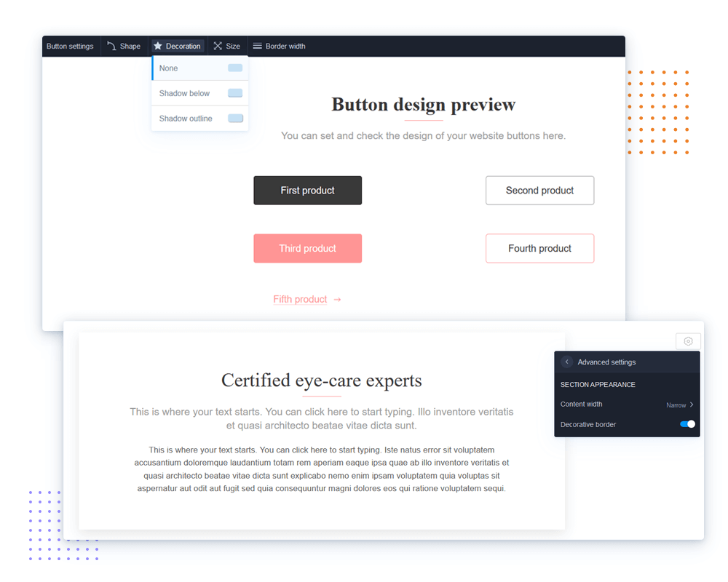Click the Button design preview heading
This screenshot has height=582, width=728.
(x=423, y=105)
